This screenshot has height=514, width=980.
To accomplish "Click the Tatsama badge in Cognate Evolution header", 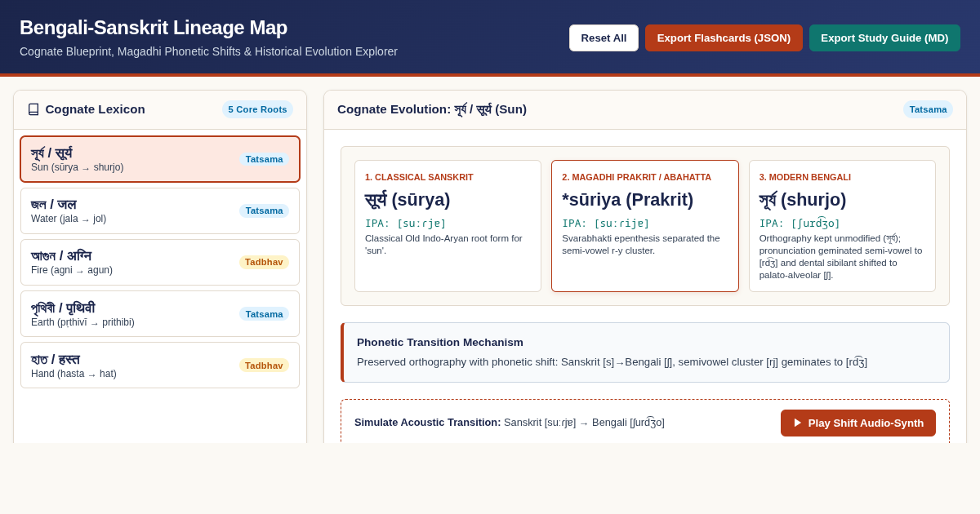I will [x=928, y=109].
